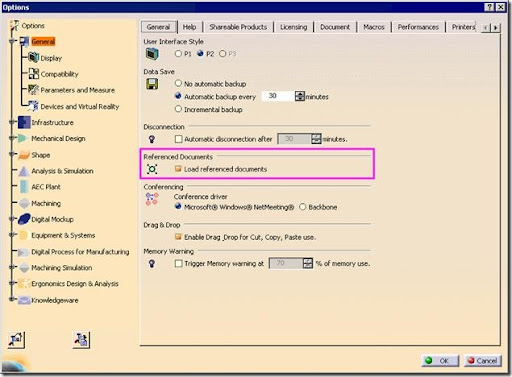Click the Digital Process for Manufacturing icon
The image size is (512, 377).
tap(24, 252)
